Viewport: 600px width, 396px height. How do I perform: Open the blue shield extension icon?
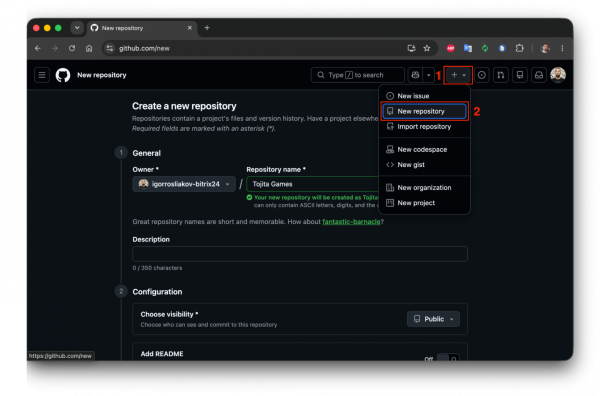[x=502, y=48]
